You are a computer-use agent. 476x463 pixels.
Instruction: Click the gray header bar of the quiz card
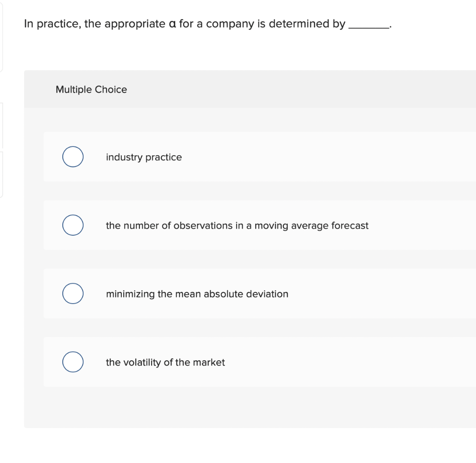tap(279, 88)
